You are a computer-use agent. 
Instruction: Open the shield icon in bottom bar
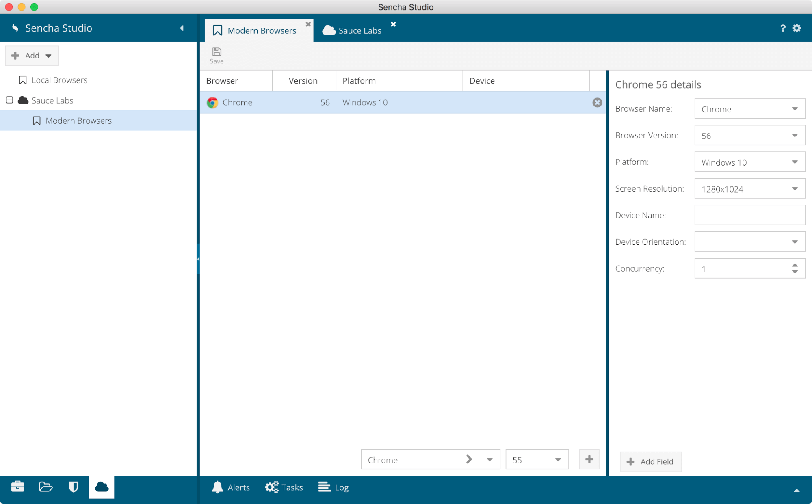74,487
